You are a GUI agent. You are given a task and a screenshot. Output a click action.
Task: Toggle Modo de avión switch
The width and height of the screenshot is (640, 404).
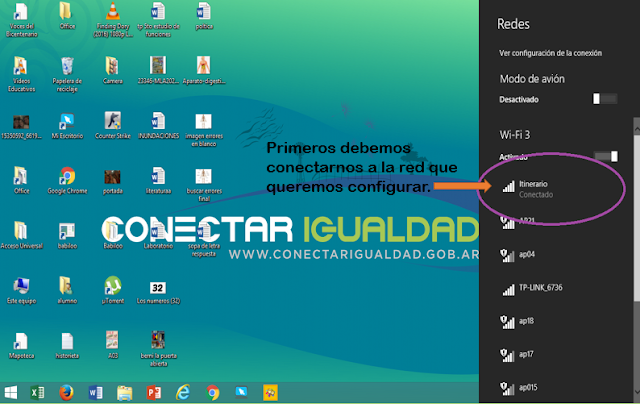pyautogui.click(x=605, y=99)
